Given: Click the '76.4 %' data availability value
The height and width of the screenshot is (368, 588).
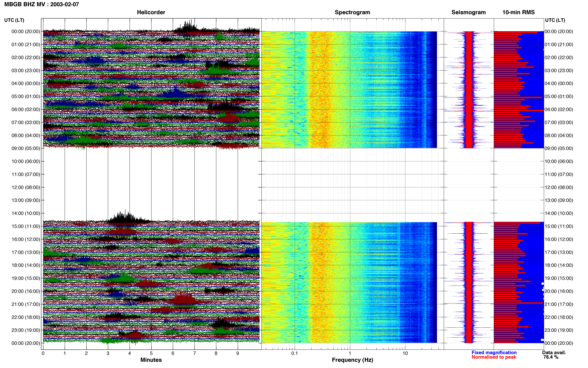Looking at the screenshot, I should point(551,357).
